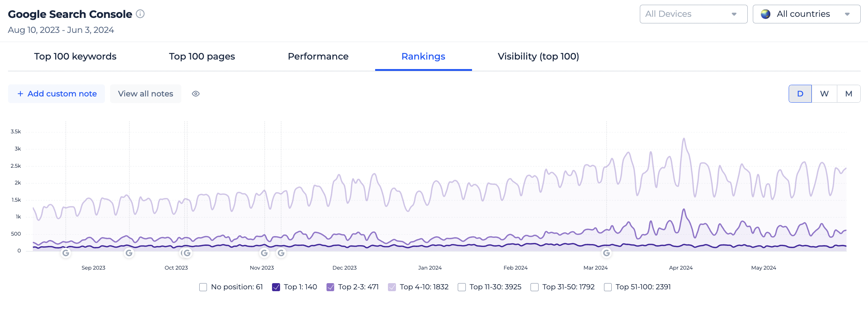Enable the Top 11-30: 3925 checkbox
Screen dimensions: 868x312
pos(462,287)
